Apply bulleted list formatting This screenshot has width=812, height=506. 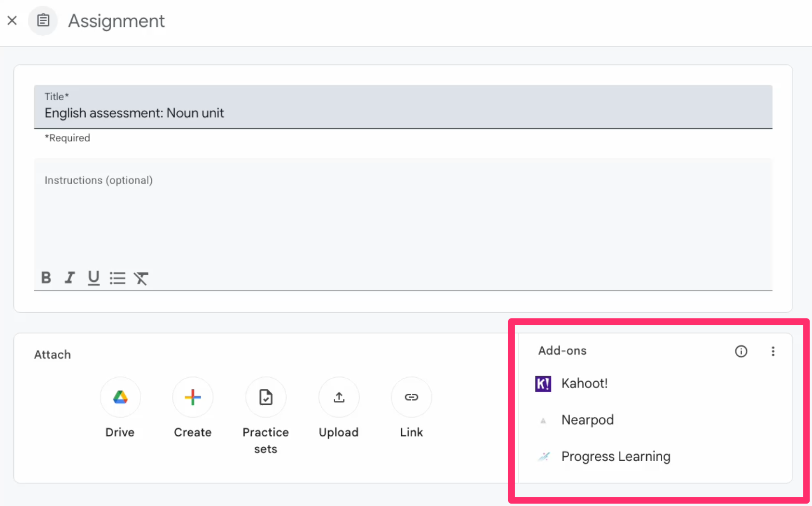click(x=118, y=278)
